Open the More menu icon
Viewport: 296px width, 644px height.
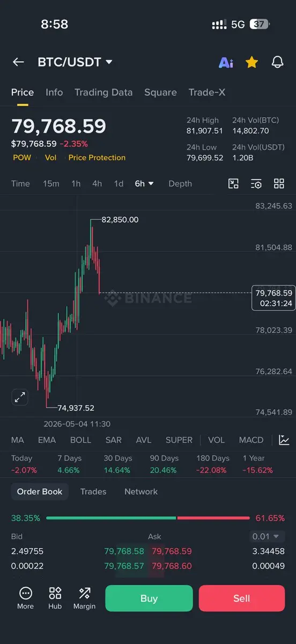(25, 598)
